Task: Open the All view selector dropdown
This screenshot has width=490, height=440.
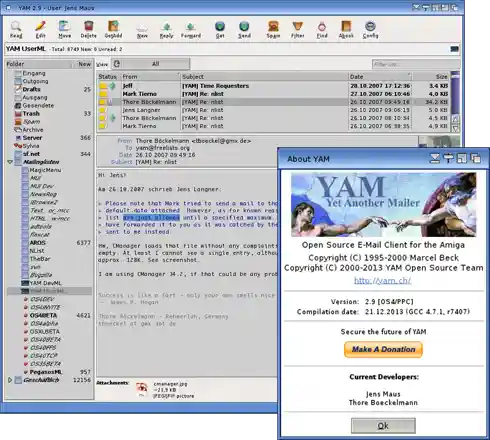Action: [150, 64]
